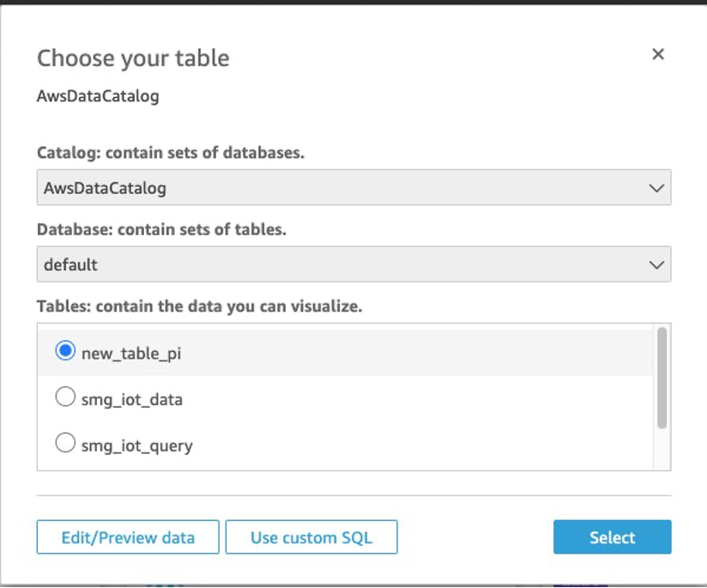Choose the smg_iot_data radio button

[x=65, y=398]
